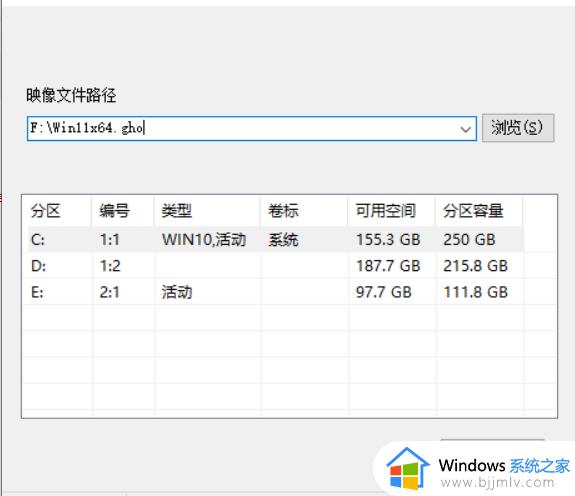Select the D: partition row
Viewport: 575px width, 496px height.
[275, 266]
